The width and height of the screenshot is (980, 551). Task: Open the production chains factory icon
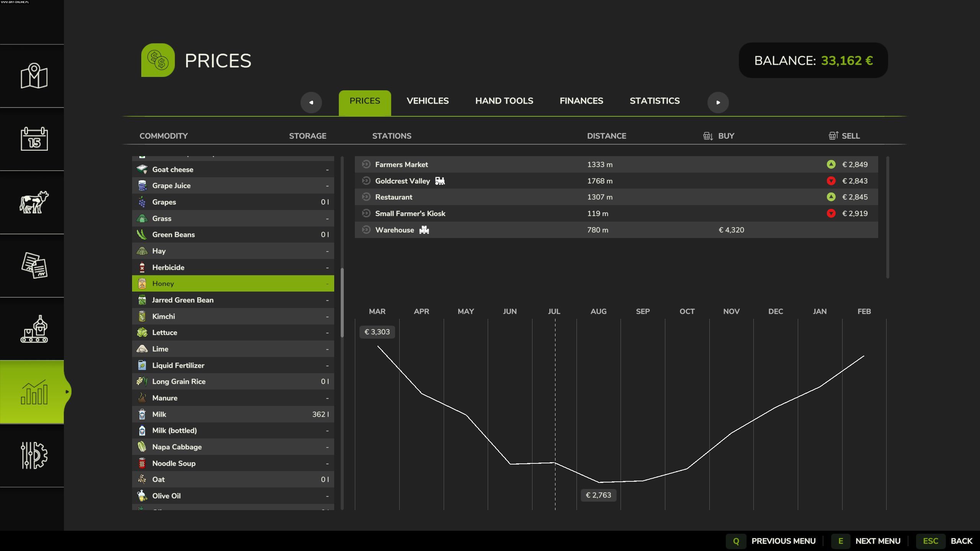pyautogui.click(x=34, y=329)
